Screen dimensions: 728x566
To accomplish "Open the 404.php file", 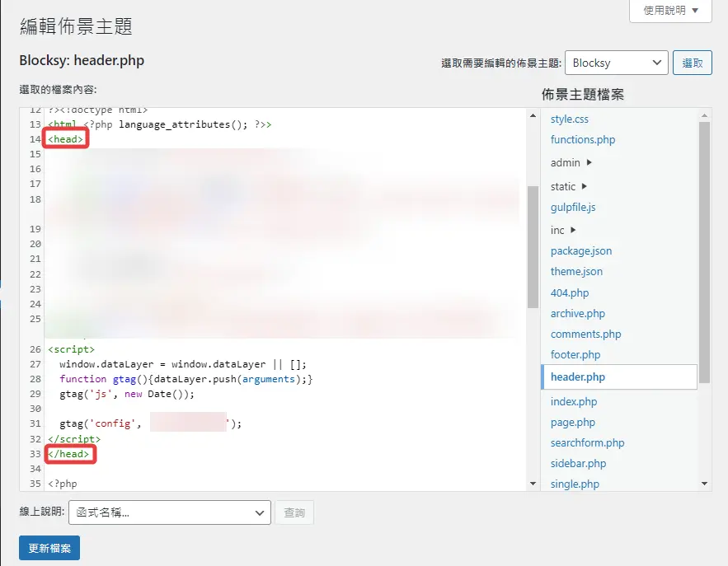I will [570, 292].
